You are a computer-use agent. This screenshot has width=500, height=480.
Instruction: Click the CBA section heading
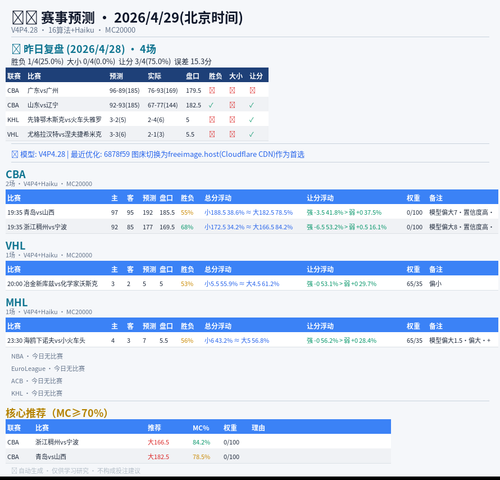coord(16,174)
